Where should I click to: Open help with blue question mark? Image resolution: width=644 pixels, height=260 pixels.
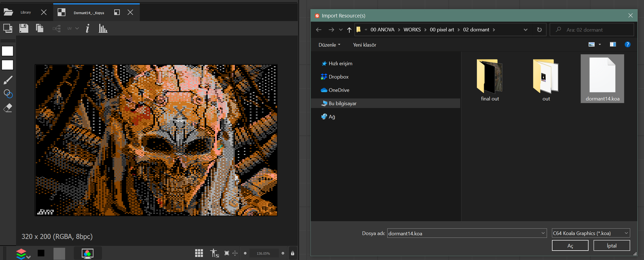click(x=628, y=44)
